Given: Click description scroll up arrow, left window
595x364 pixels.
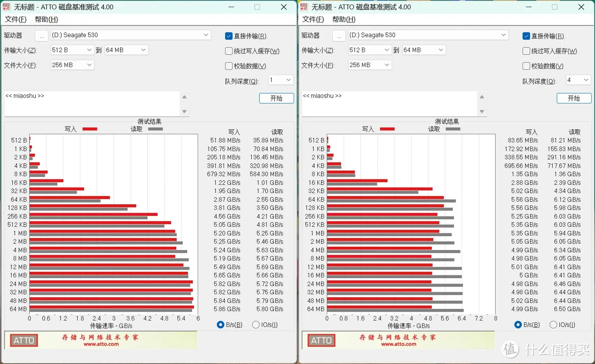Looking at the screenshot, I should point(185,97).
